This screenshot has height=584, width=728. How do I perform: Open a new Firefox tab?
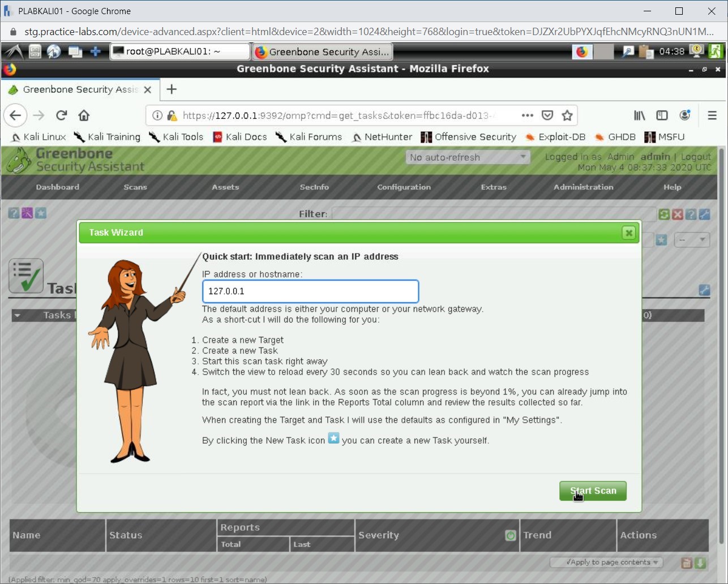pos(172,89)
